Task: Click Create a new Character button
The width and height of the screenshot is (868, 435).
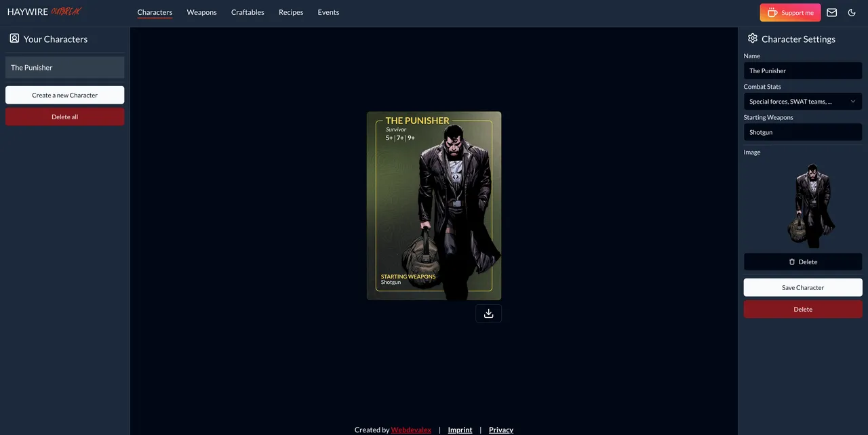Action: click(65, 95)
